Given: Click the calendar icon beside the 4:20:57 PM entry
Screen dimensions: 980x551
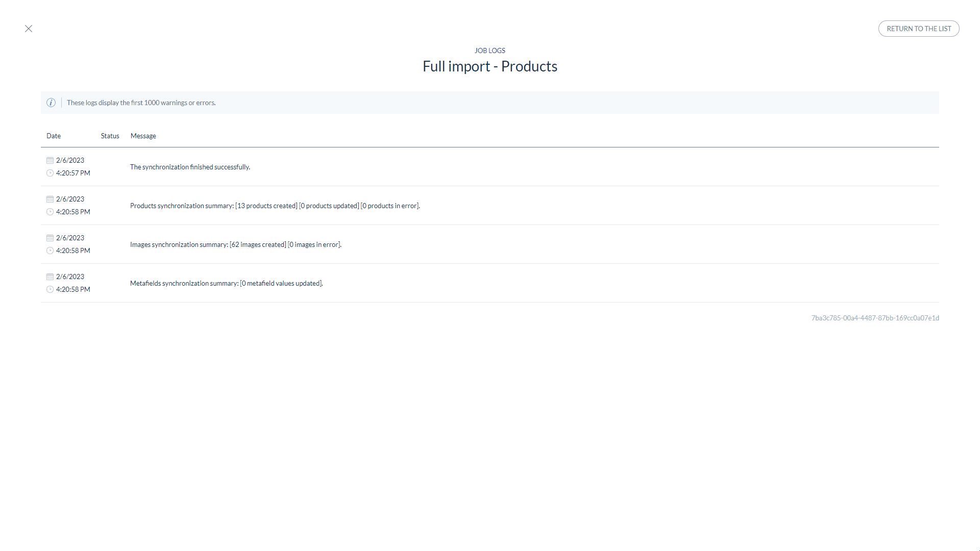Looking at the screenshot, I should (50, 160).
